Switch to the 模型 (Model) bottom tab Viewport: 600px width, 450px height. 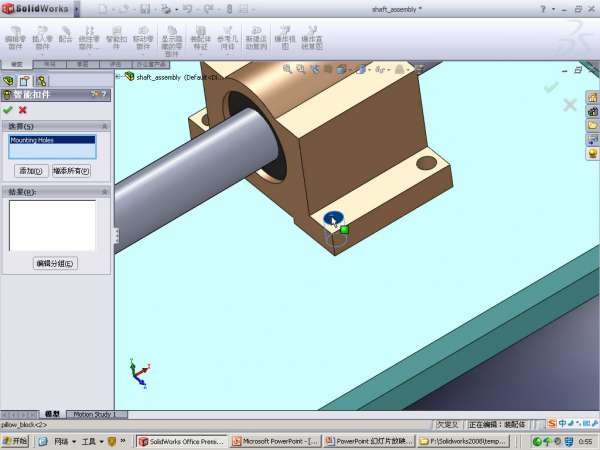[x=53, y=414]
